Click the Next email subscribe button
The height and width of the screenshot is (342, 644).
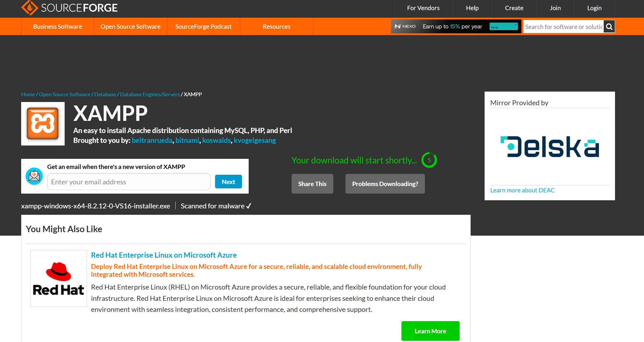[228, 182]
